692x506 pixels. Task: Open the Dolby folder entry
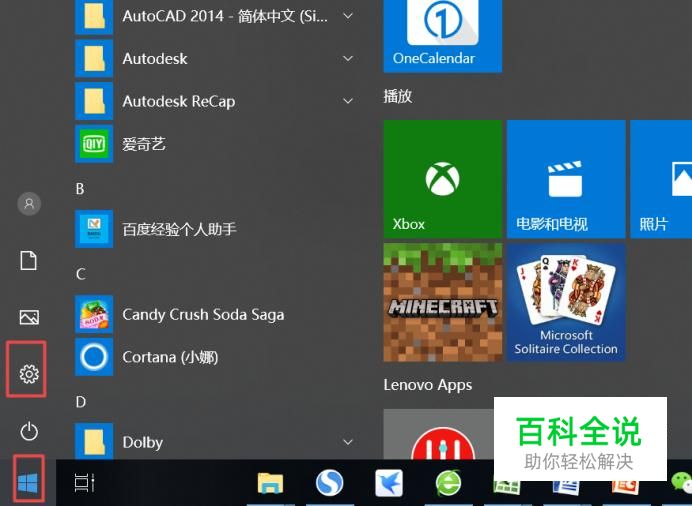pyautogui.click(x=216, y=441)
